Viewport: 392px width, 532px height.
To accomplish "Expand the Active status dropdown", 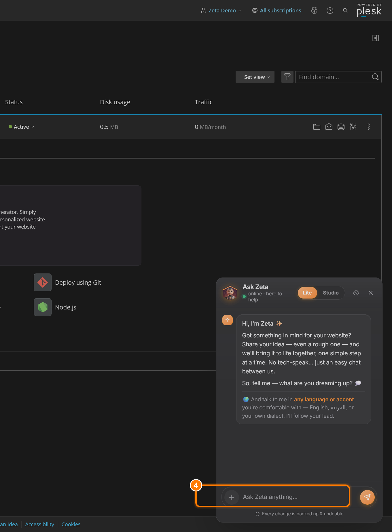I will [22, 127].
